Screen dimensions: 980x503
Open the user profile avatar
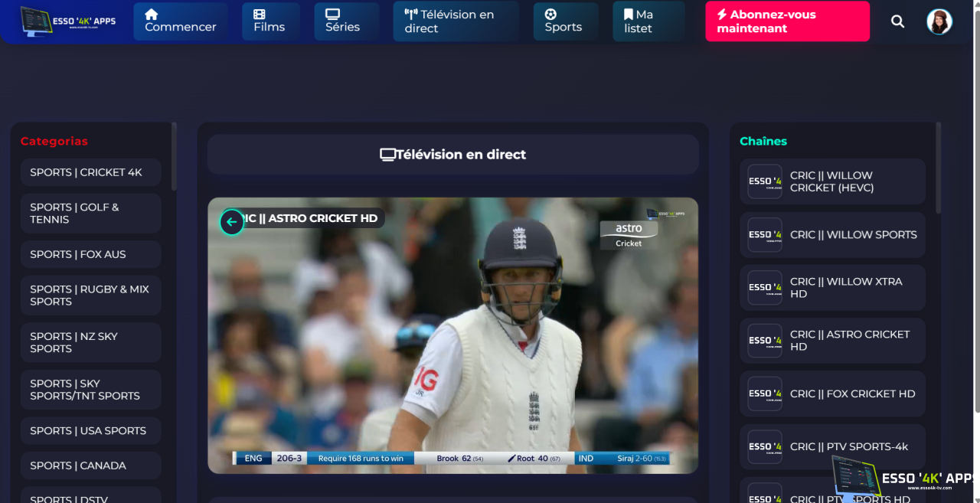(x=939, y=21)
